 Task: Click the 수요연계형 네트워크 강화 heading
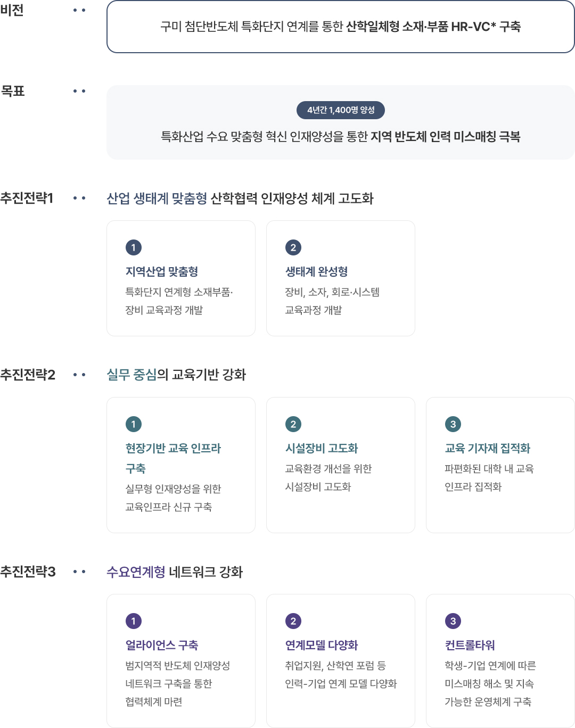tap(175, 572)
